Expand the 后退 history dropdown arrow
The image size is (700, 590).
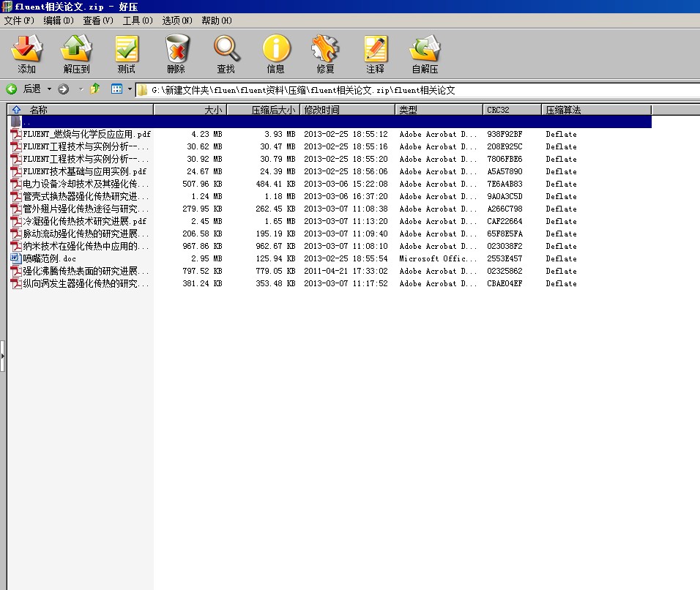(x=50, y=89)
